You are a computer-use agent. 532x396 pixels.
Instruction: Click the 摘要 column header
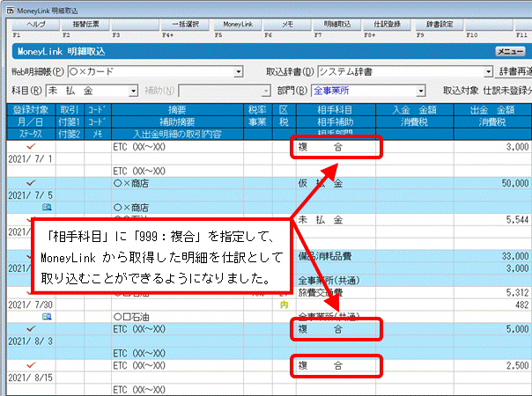177,110
